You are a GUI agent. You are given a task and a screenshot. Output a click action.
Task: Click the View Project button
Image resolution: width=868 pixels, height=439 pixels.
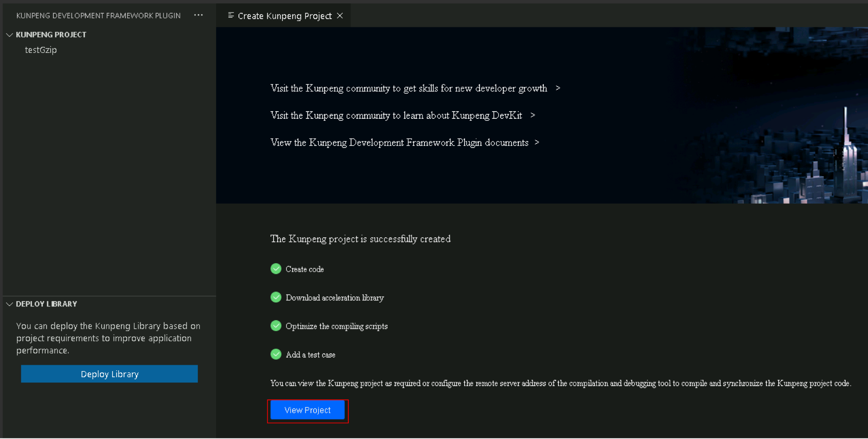tap(308, 410)
